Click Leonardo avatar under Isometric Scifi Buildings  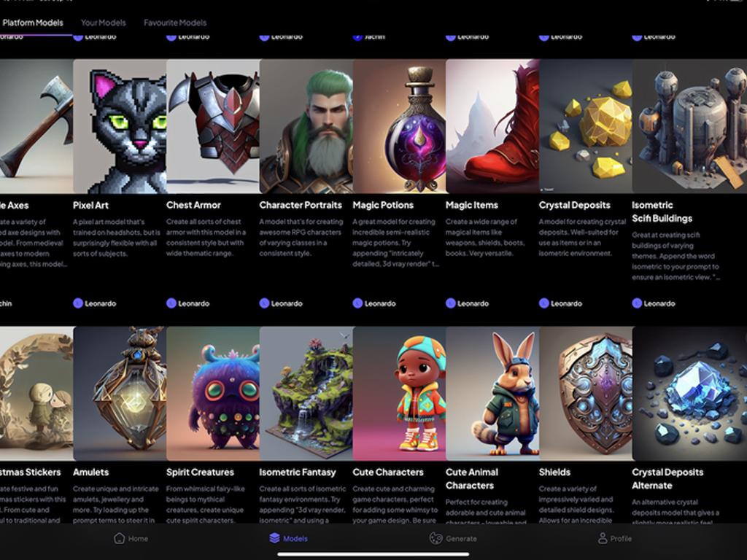(637, 303)
